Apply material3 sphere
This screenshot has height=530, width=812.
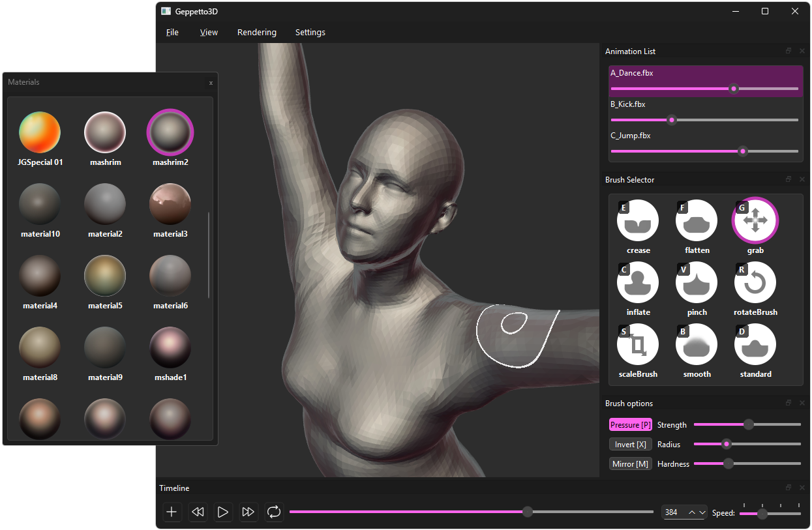[170, 204]
